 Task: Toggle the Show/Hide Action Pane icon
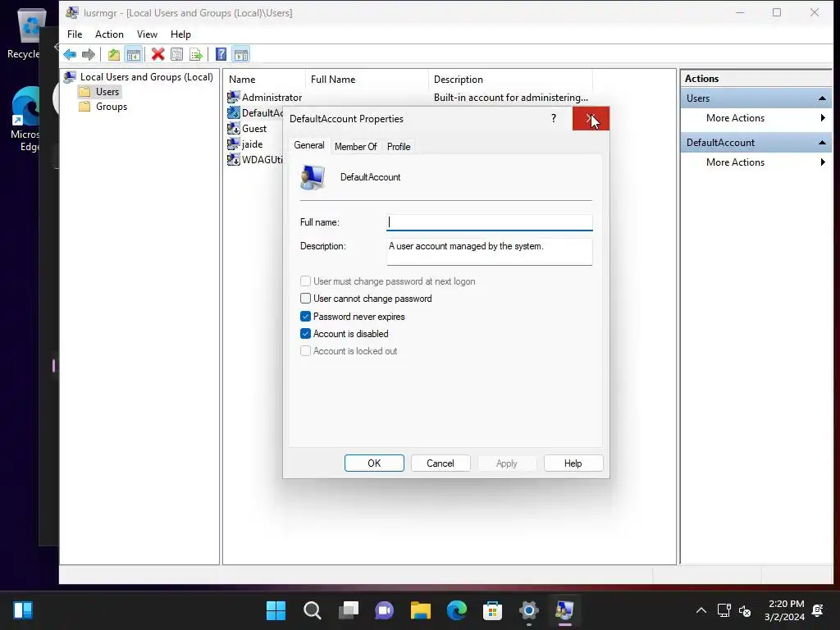tap(241, 54)
